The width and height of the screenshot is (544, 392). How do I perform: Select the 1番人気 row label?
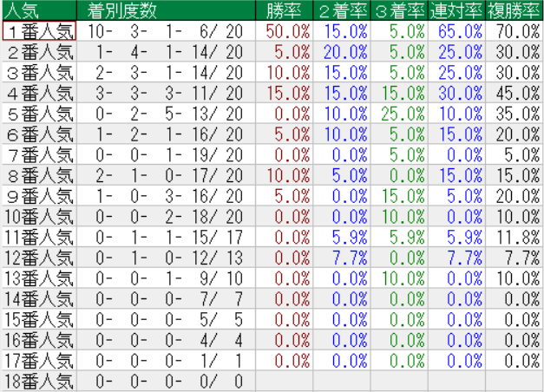(39, 30)
